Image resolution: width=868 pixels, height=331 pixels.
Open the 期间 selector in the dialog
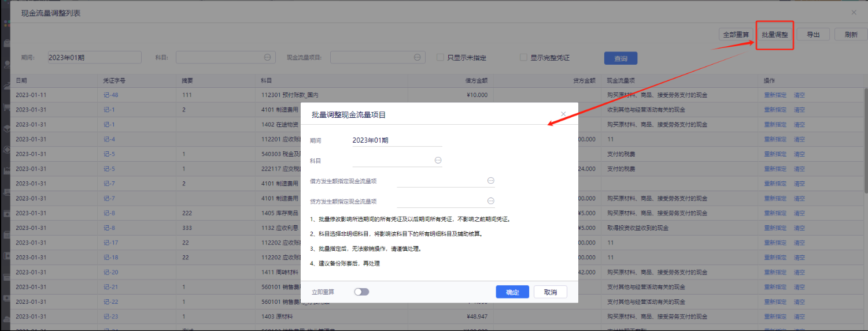pyautogui.click(x=397, y=140)
